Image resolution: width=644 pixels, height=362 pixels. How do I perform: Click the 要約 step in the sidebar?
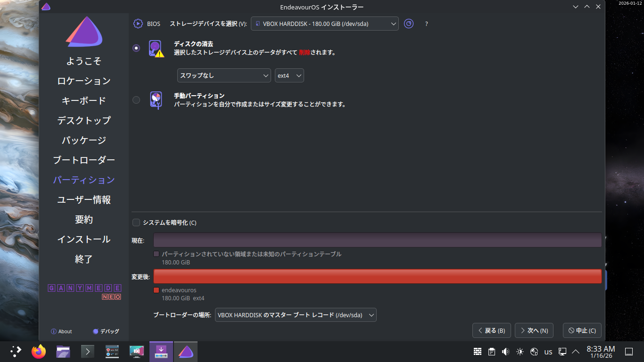pos(84,220)
